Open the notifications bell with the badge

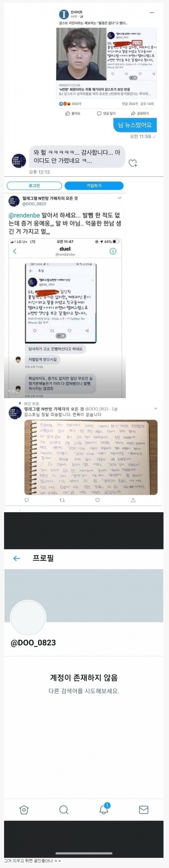point(104,809)
